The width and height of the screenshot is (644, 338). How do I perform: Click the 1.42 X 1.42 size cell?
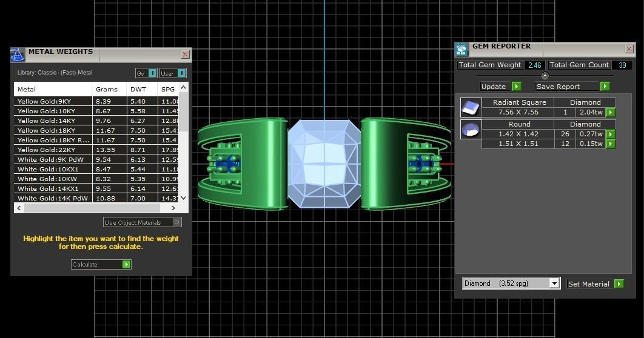click(518, 134)
